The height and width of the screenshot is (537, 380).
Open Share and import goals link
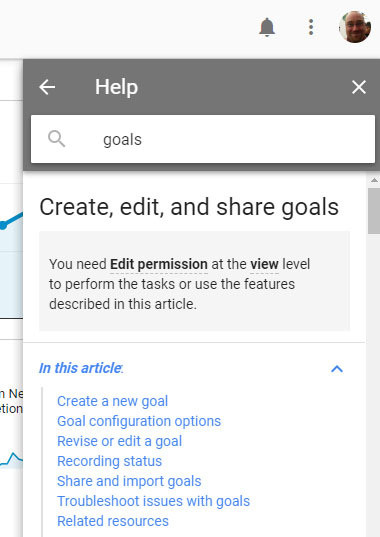129,481
